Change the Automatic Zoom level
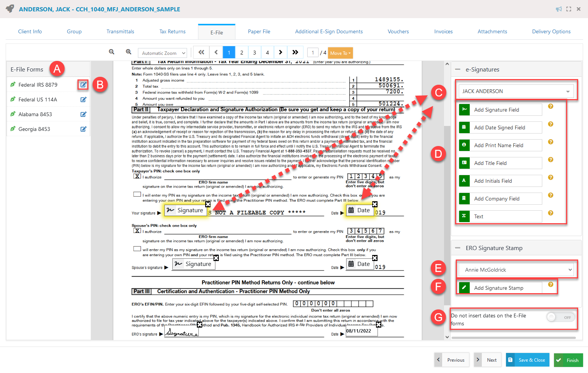 162,53
